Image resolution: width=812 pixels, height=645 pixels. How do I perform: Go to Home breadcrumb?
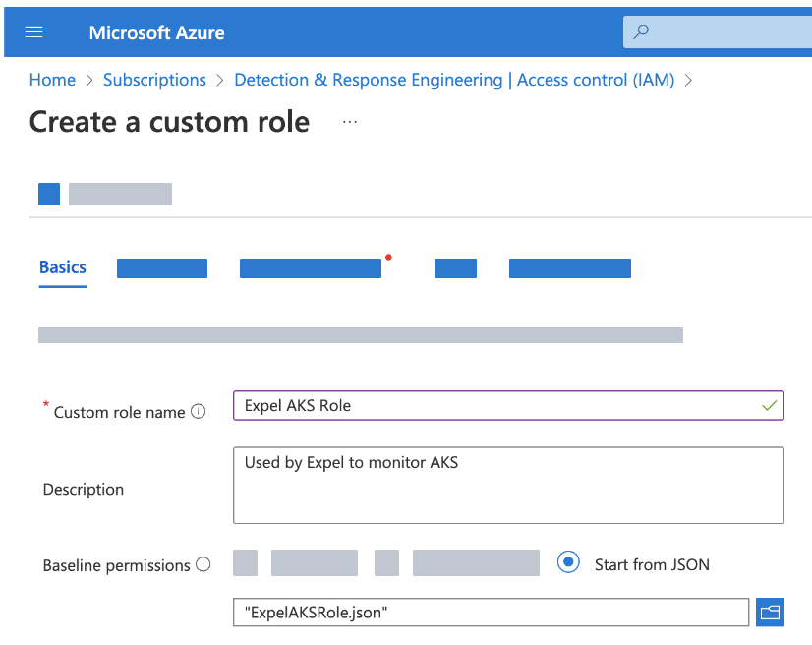coord(52,80)
